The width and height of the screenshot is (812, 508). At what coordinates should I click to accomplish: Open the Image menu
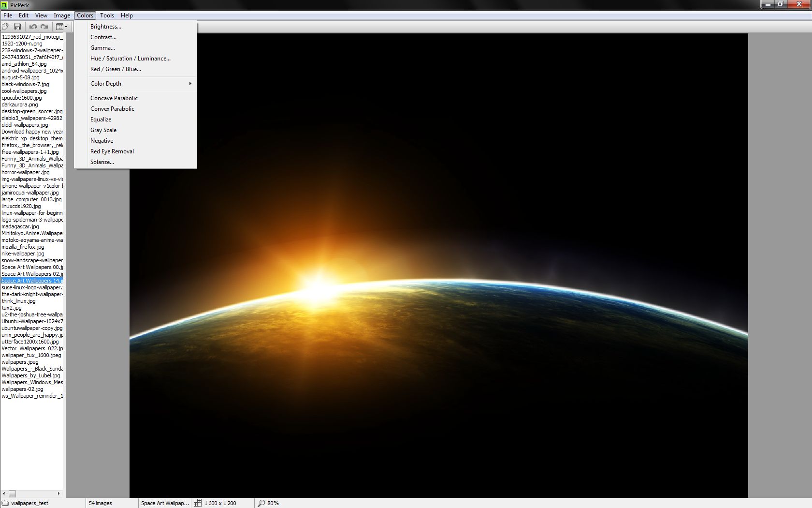[x=62, y=15]
